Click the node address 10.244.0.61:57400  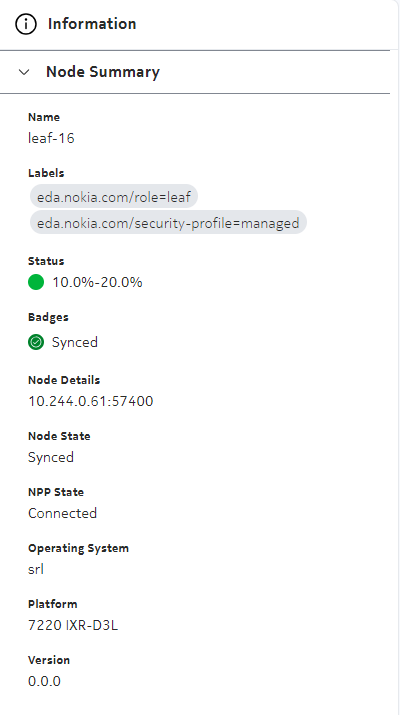point(91,401)
